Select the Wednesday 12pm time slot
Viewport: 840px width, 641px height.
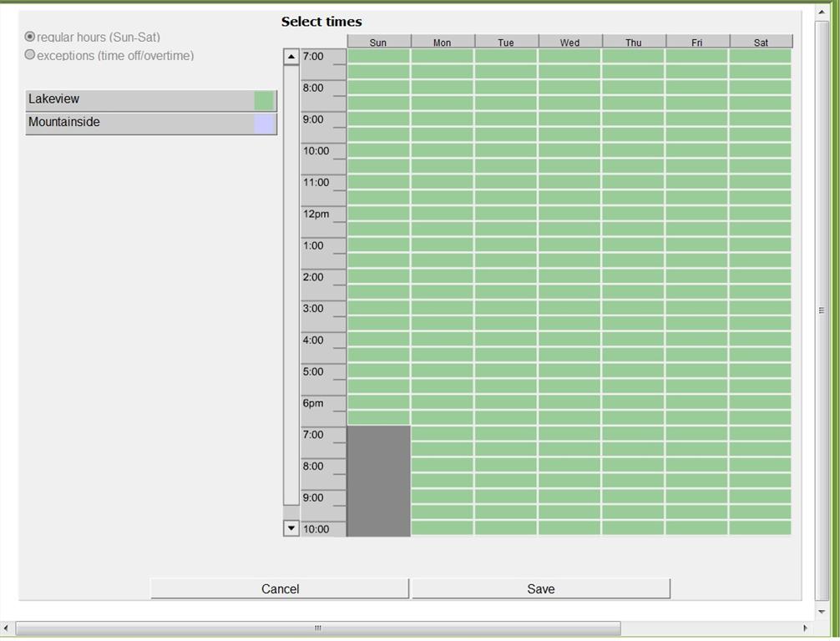click(x=570, y=214)
